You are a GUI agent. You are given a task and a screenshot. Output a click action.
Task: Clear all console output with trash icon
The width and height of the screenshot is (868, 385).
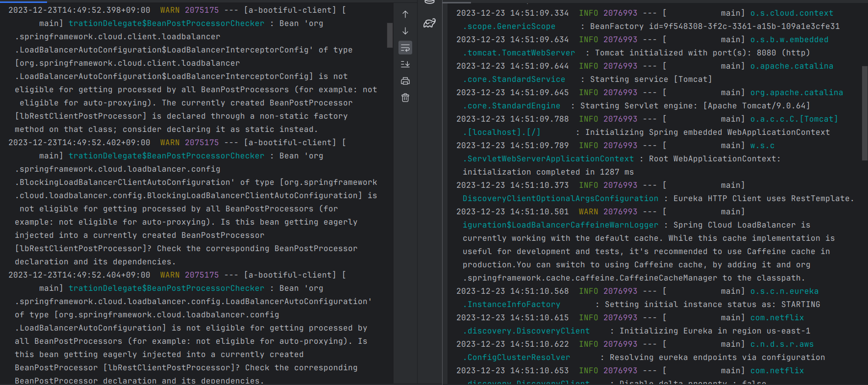pyautogui.click(x=405, y=98)
